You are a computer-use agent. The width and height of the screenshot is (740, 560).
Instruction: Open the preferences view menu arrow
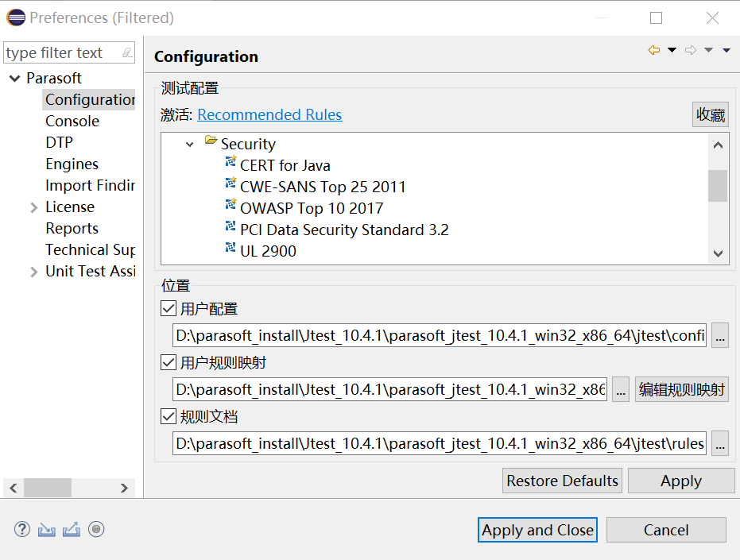(726, 50)
